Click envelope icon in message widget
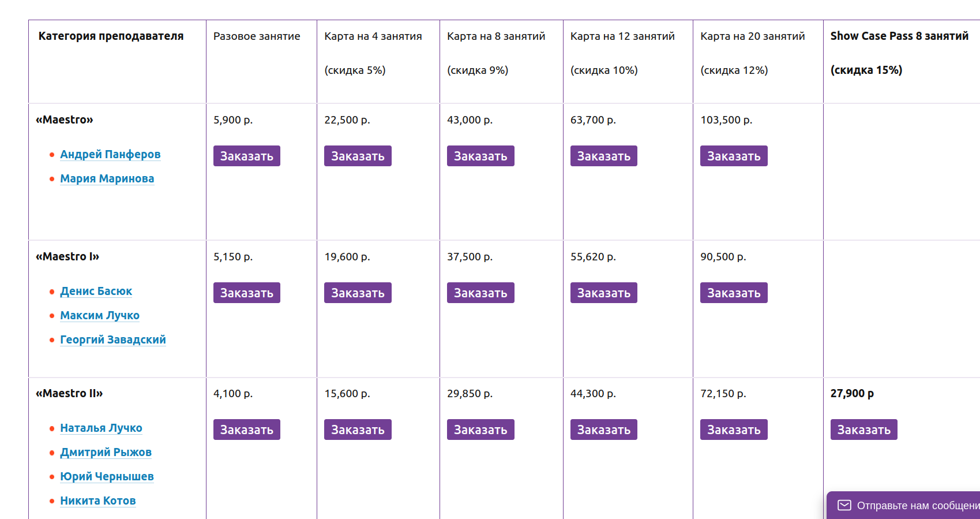The height and width of the screenshot is (519, 980). [x=844, y=505]
